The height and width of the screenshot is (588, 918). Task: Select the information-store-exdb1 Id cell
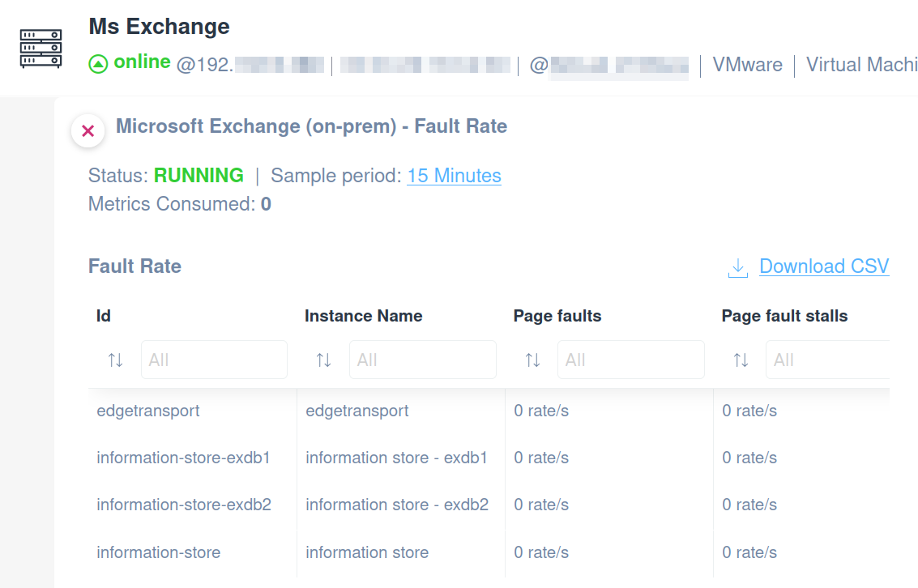click(x=183, y=458)
